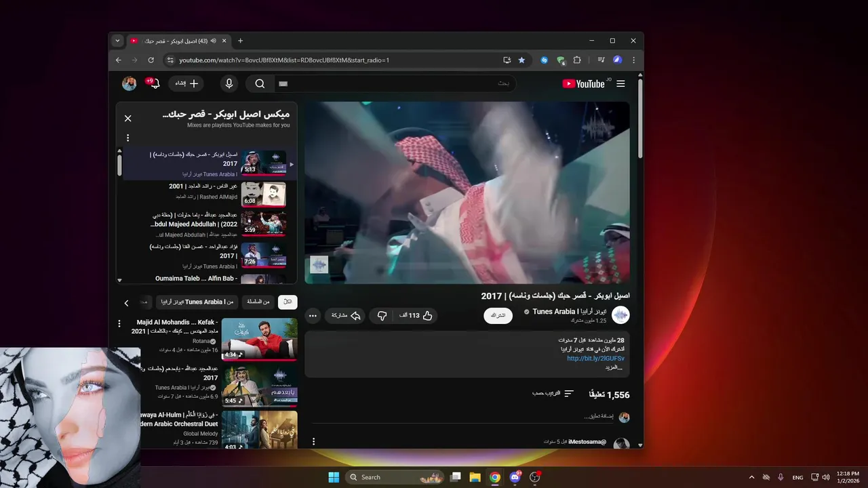Dislike the video with thumbs down
This screenshot has height=488, width=868.
[382, 315]
